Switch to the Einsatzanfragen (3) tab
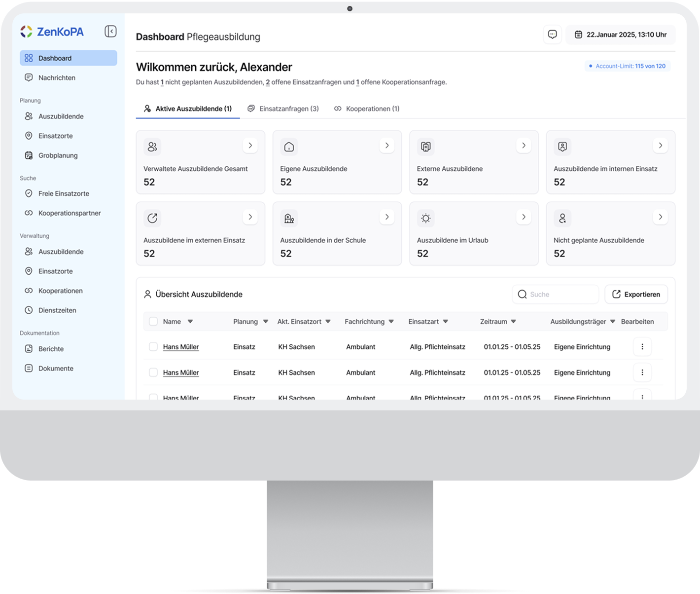700x594 pixels. coord(283,109)
